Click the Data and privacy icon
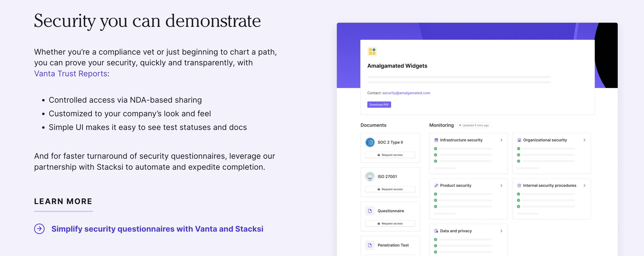Screen dimensions: 644x256 436,231
